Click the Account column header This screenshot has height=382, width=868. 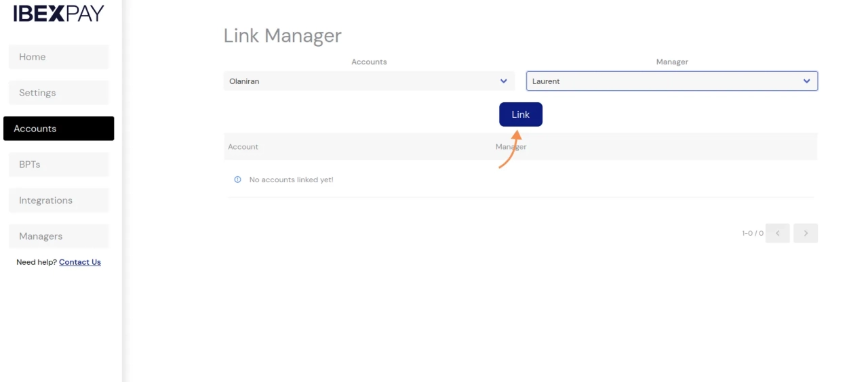(243, 147)
